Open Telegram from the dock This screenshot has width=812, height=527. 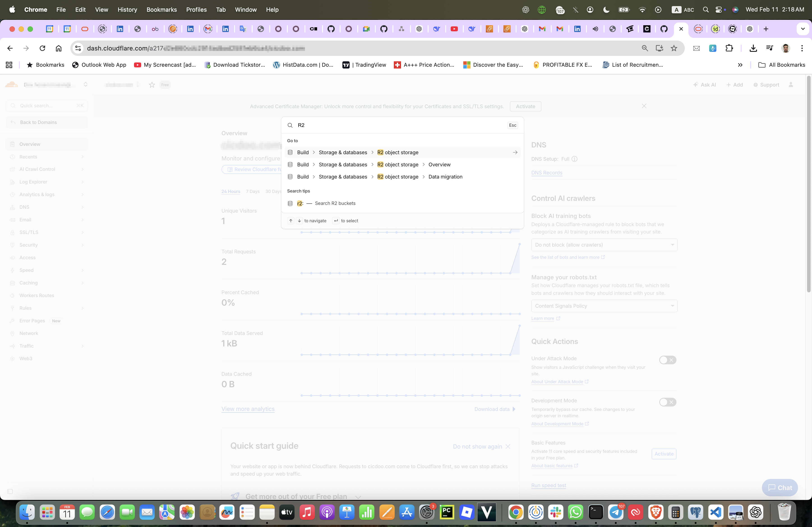pos(616,512)
